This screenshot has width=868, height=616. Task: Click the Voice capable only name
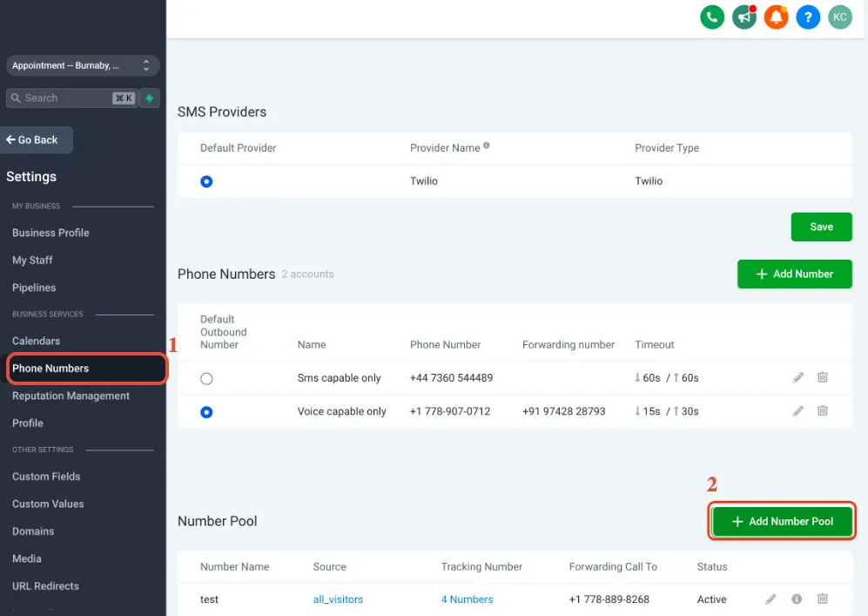coord(341,411)
